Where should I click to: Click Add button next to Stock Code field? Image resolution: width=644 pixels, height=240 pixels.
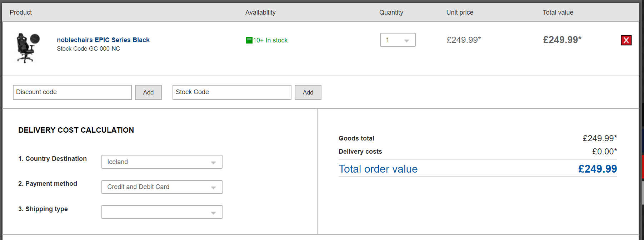pos(308,92)
